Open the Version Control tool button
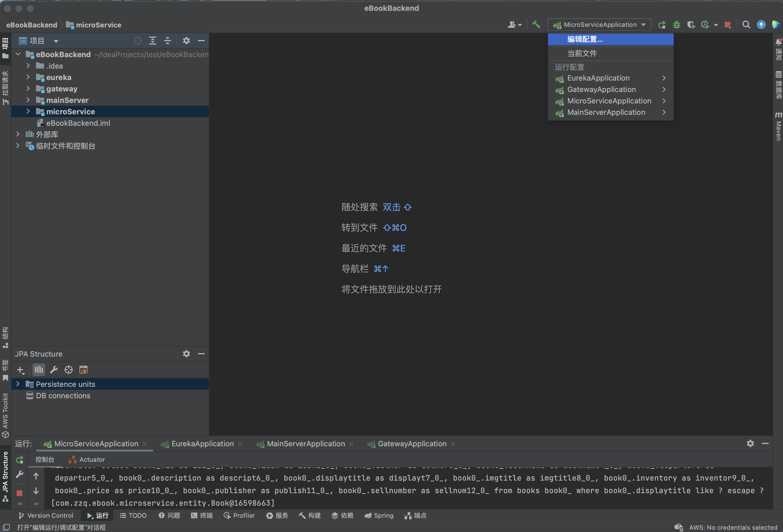The image size is (783, 532). point(46,515)
